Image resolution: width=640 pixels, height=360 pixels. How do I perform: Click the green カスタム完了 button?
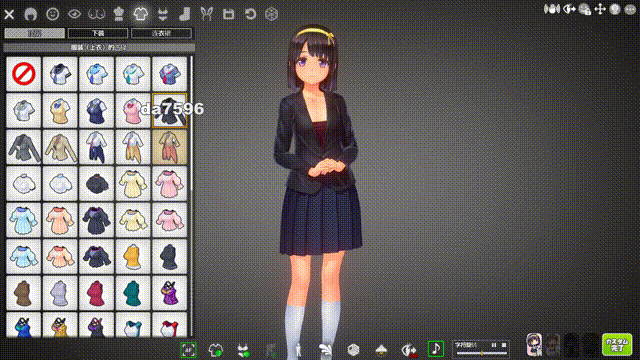[x=617, y=344]
